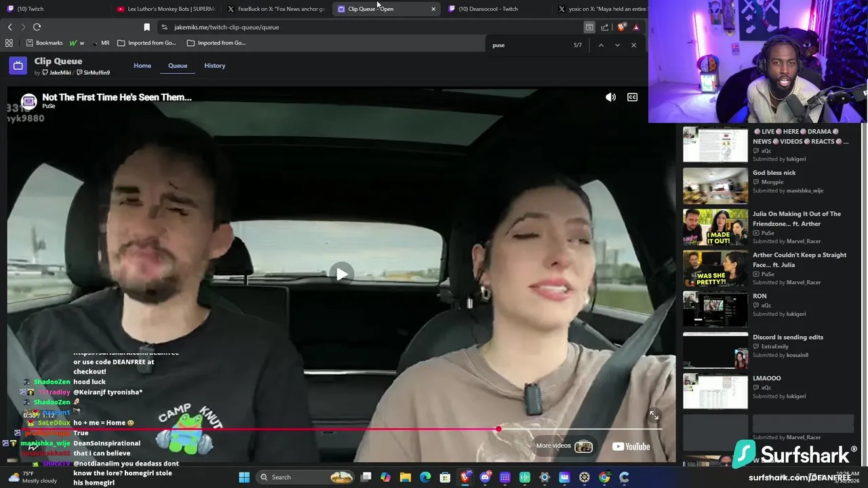Select the Queue tab
Screen dimensions: 868x488
[178, 66]
